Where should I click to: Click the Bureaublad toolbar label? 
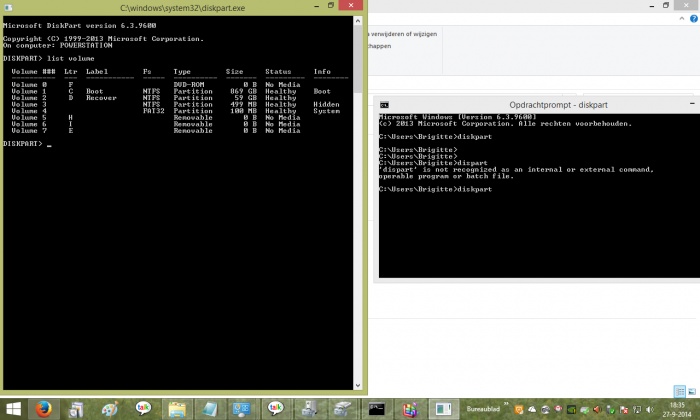(x=483, y=409)
